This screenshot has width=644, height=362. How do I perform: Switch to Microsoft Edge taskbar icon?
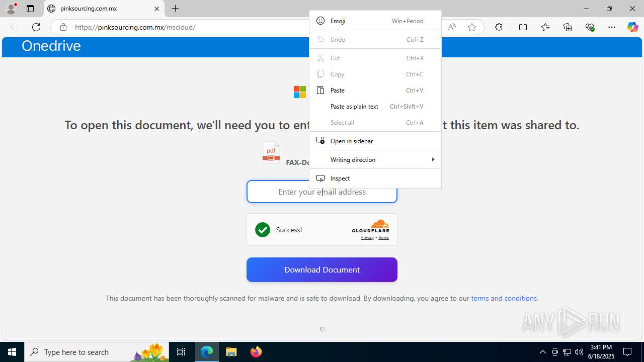tap(207, 352)
